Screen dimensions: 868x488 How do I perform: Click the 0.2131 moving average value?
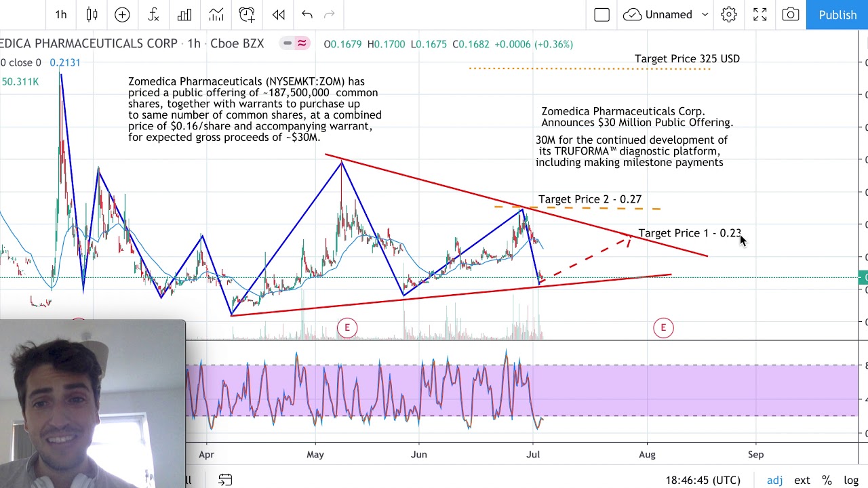click(65, 62)
